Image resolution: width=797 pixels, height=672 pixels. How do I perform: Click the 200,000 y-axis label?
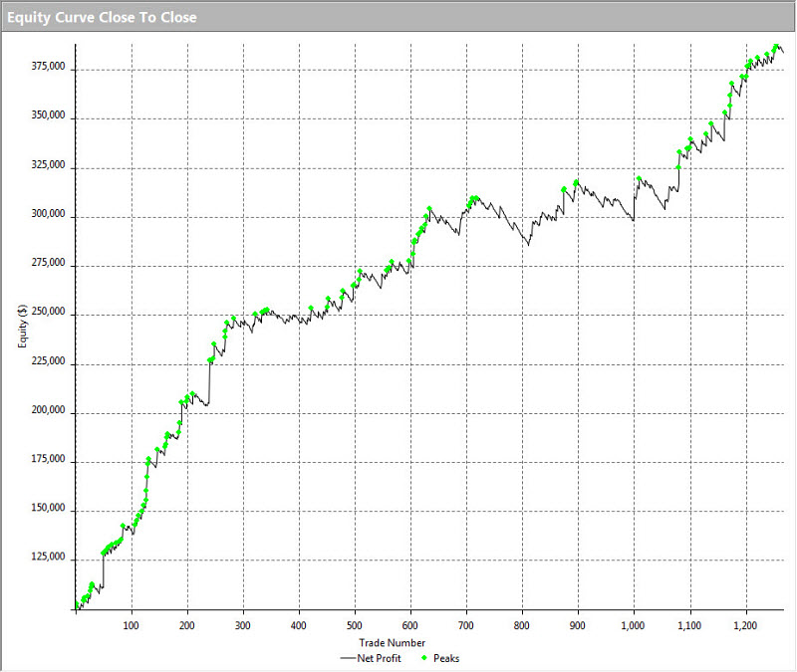[48, 410]
